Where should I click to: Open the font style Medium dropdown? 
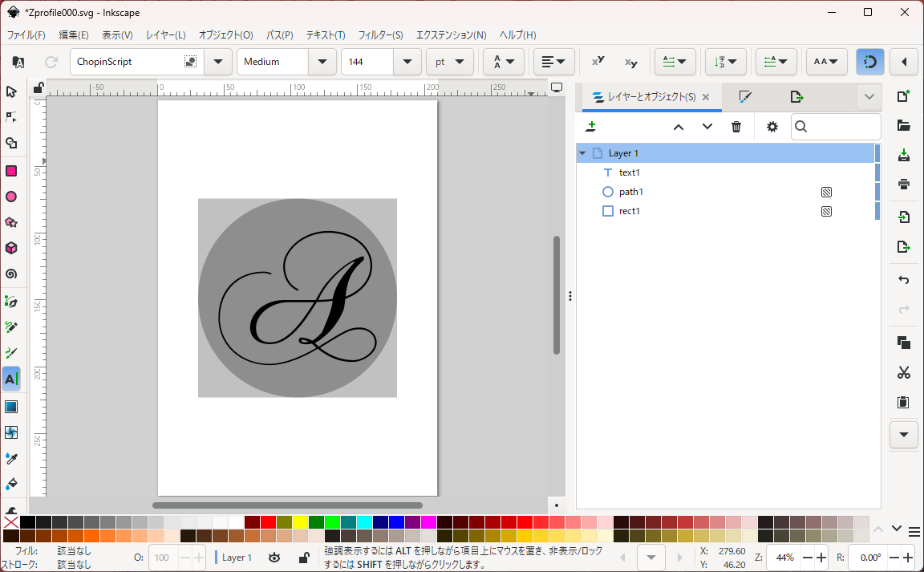pyautogui.click(x=322, y=61)
